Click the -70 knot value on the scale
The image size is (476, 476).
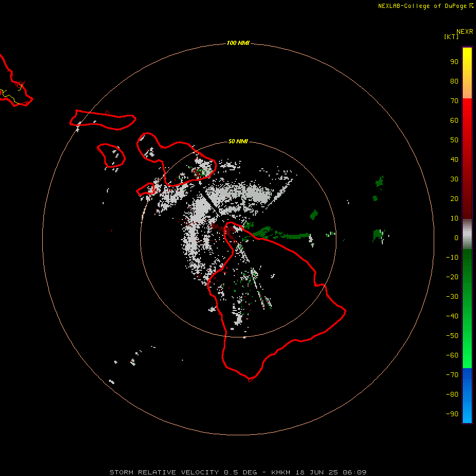pyautogui.click(x=452, y=375)
